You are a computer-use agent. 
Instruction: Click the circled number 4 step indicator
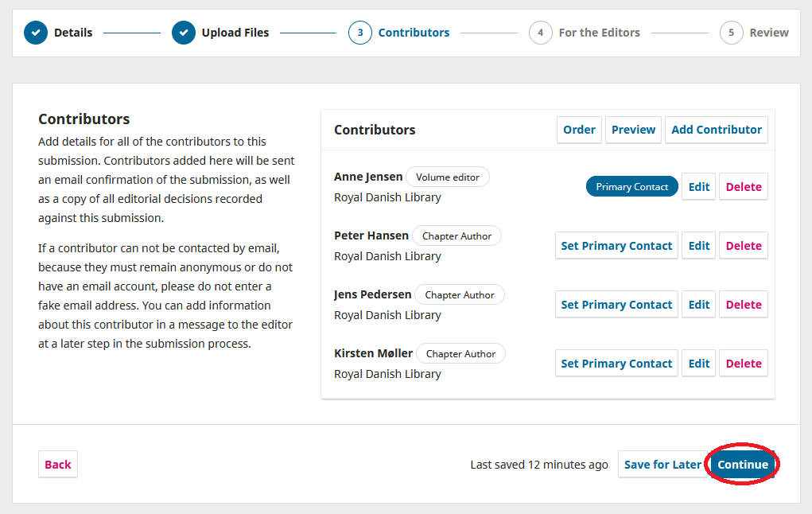coord(540,33)
